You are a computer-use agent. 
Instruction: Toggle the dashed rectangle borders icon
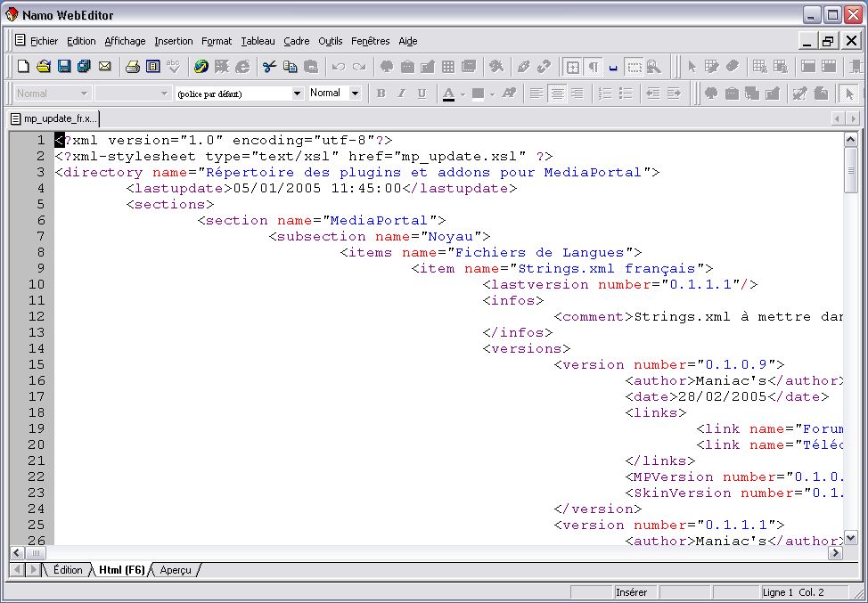pos(634,67)
